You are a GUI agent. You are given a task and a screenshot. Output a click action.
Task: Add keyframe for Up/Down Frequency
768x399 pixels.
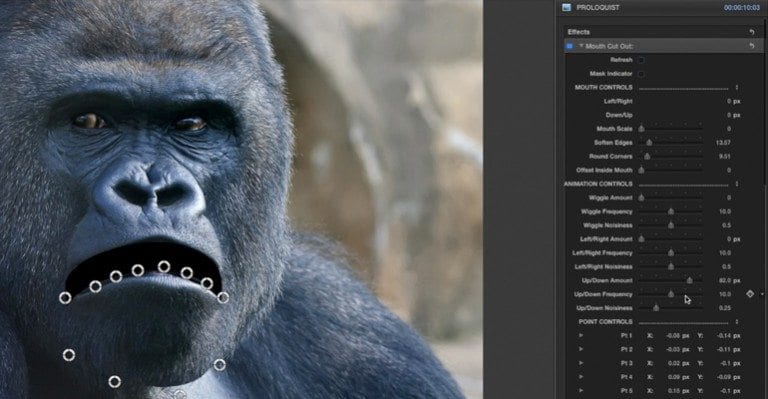point(750,294)
